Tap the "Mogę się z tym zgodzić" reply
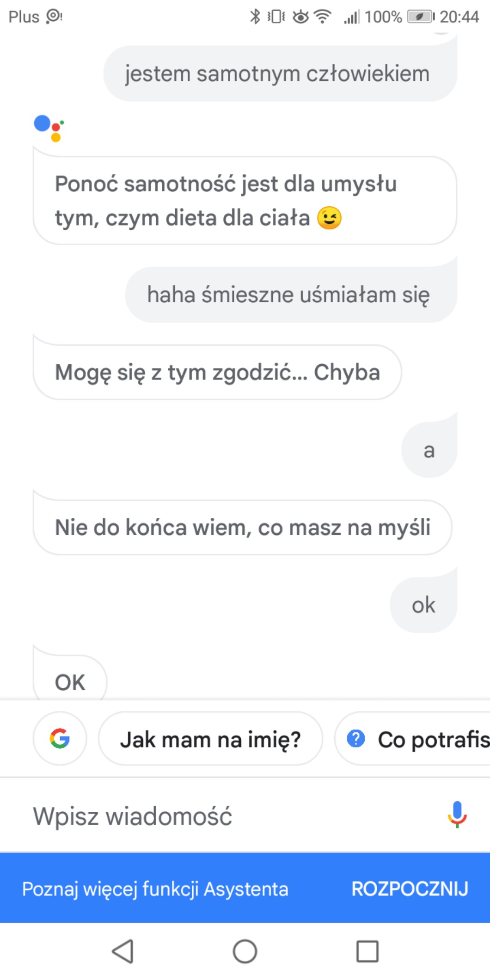The height and width of the screenshot is (980, 490). tap(217, 372)
